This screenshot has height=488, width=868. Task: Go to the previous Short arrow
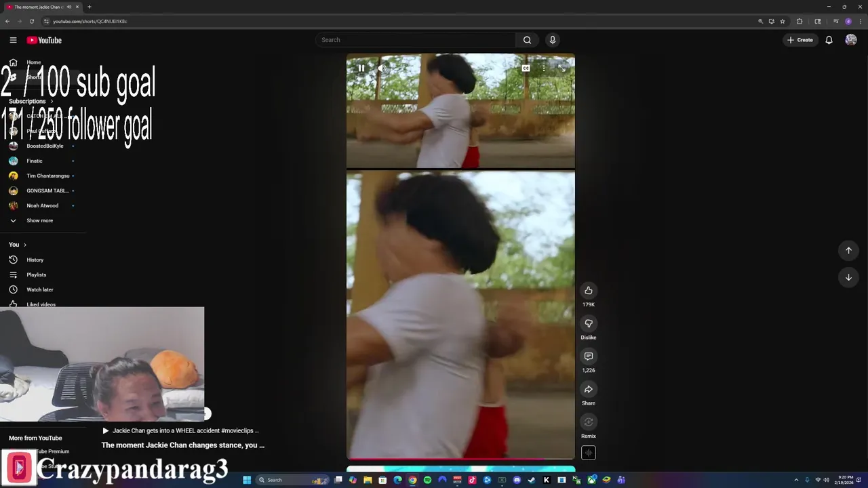pyautogui.click(x=848, y=250)
